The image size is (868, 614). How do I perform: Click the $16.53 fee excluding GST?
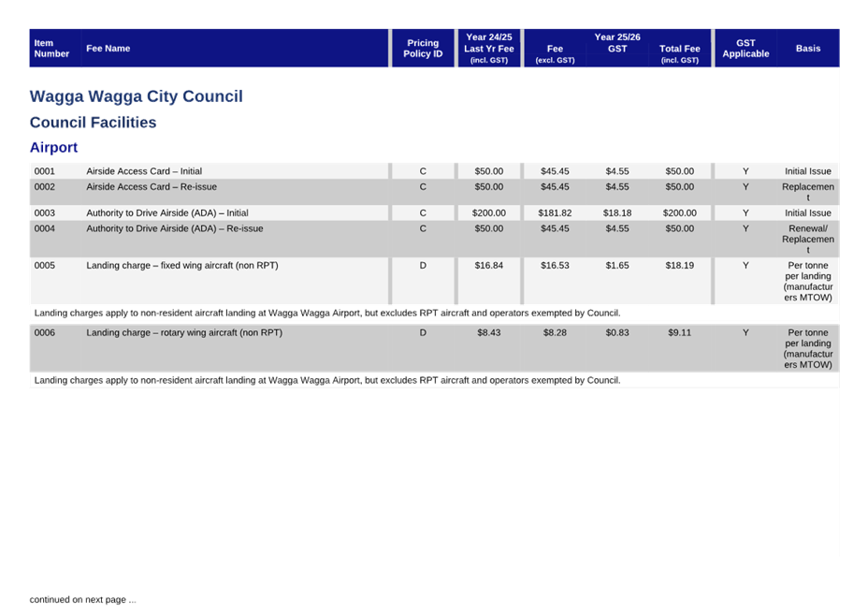[555, 266]
